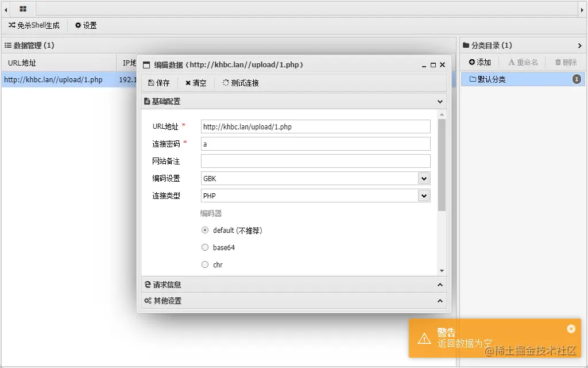Click the dialog scrollbar up arrow
The image size is (588, 368).
[442, 114]
